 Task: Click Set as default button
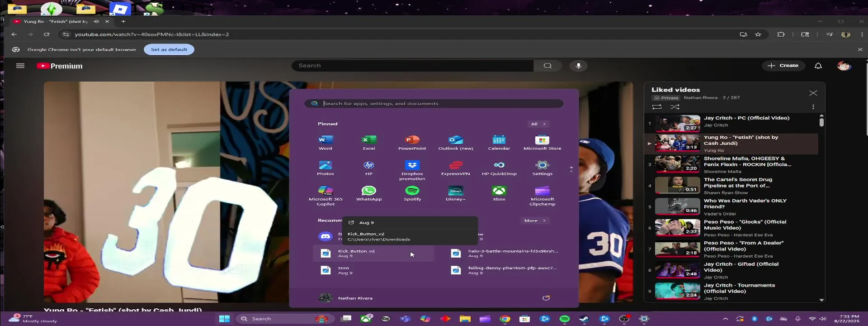click(x=169, y=50)
